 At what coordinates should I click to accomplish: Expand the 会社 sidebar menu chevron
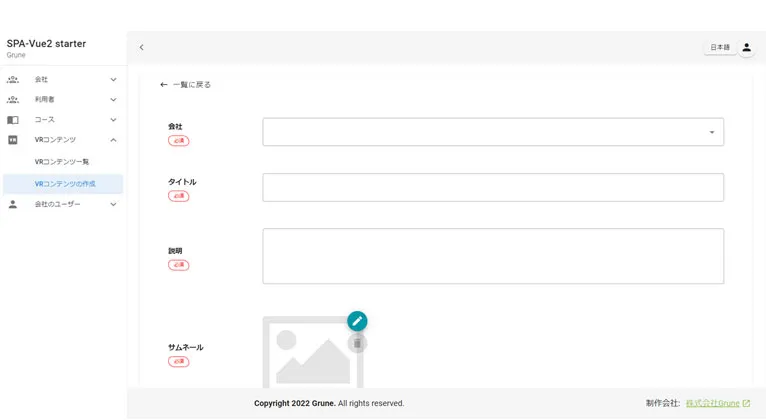(113, 79)
